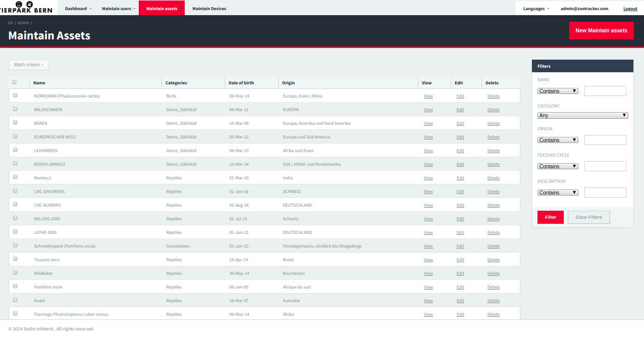Select all rows with the header checkbox
Image resolution: width=644 pixels, height=338 pixels.
click(14, 82)
